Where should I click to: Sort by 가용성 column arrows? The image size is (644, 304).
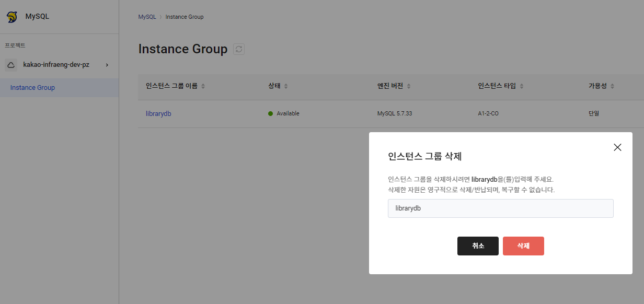pos(612,86)
